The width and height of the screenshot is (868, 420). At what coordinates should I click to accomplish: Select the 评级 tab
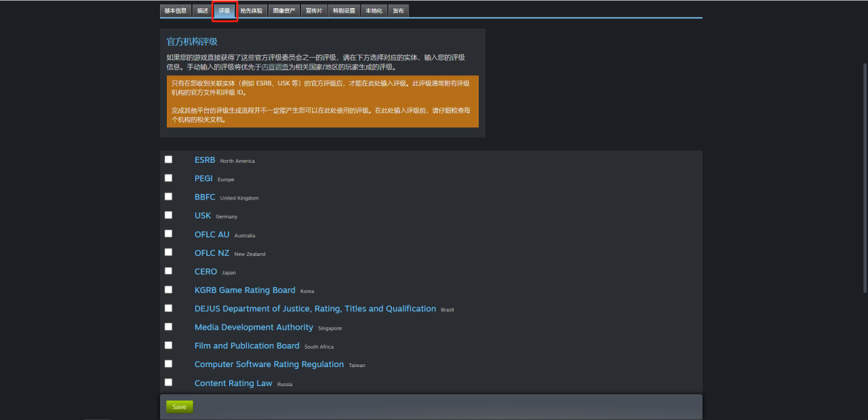(224, 11)
